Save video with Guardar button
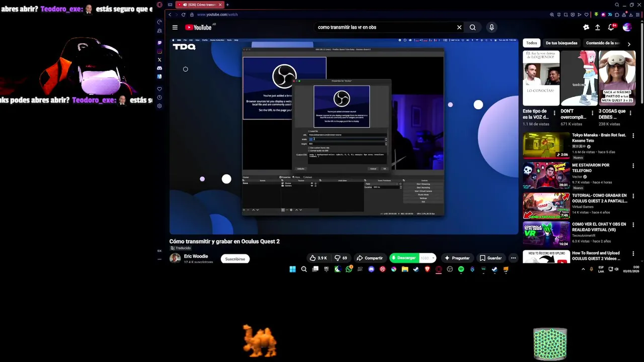Viewport: 644px width, 362px height. 491,258
